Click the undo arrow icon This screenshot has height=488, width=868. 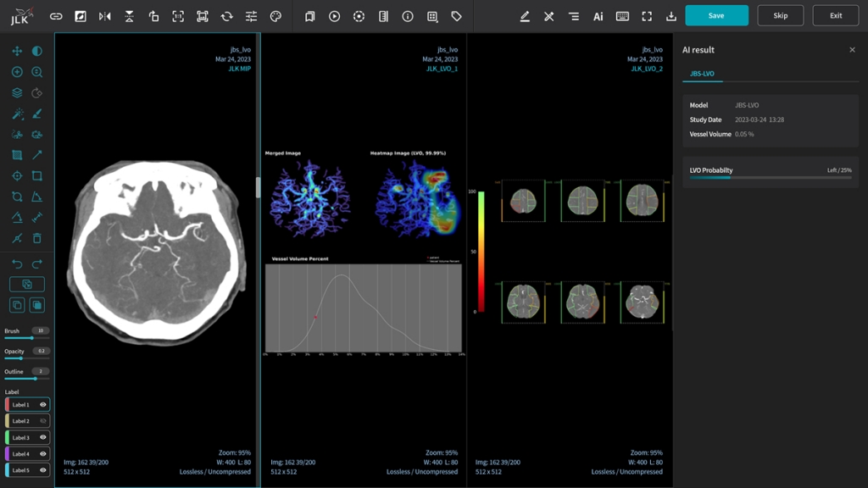coord(17,264)
